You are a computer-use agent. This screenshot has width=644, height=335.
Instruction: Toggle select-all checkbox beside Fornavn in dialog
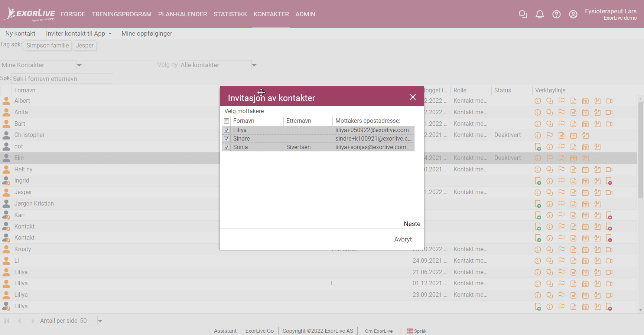(x=227, y=121)
